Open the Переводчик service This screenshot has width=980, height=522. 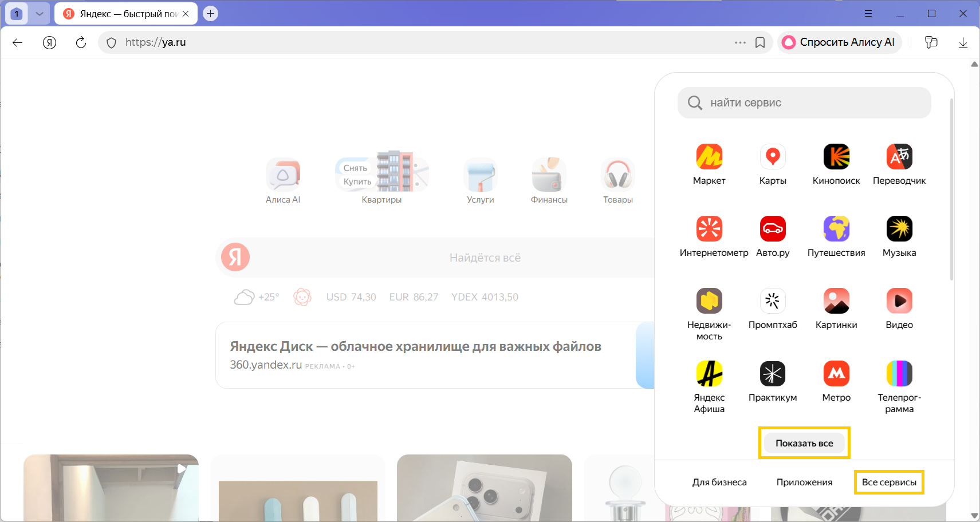click(899, 164)
